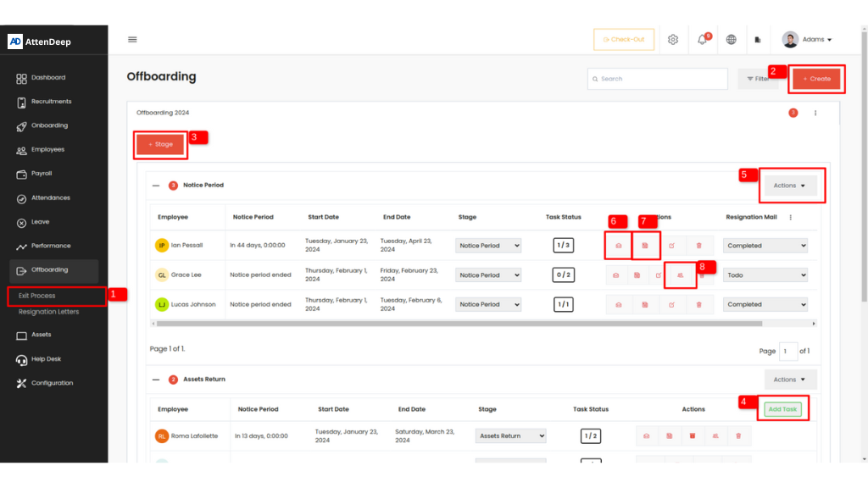Screen dimensions: 868x488
Task: Open the language globe icon
Action: (731, 40)
